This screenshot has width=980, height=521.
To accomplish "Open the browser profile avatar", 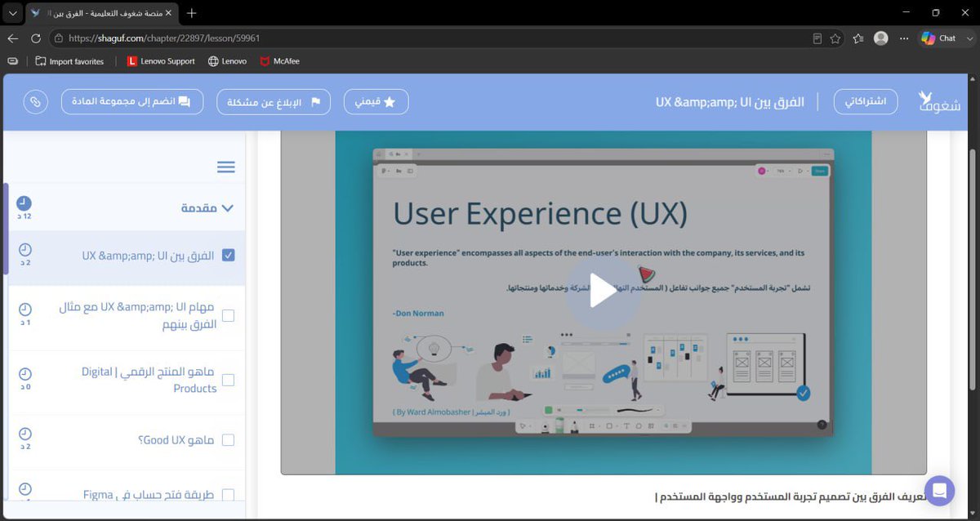I will click(x=881, y=38).
